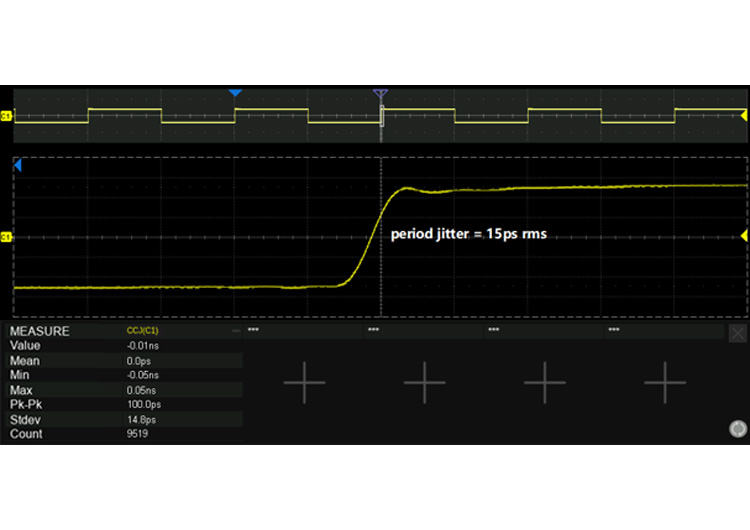Click the period jitter annotation text

(468, 233)
